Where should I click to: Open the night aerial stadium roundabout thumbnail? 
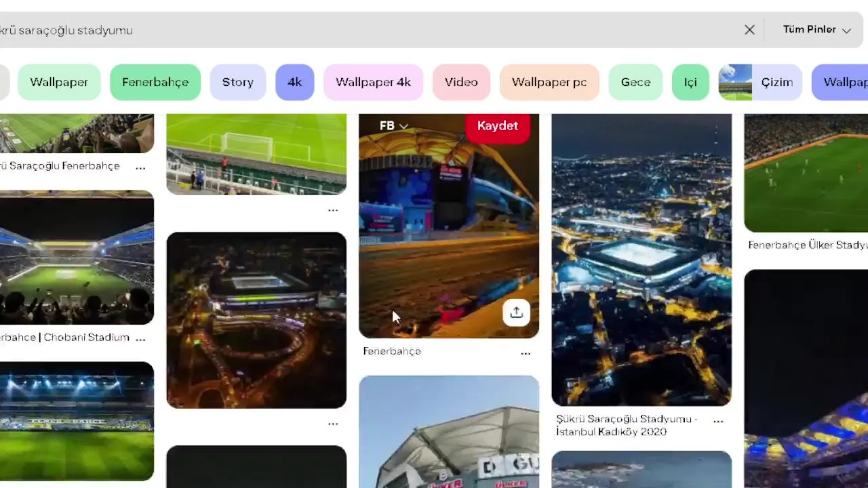tap(256, 320)
